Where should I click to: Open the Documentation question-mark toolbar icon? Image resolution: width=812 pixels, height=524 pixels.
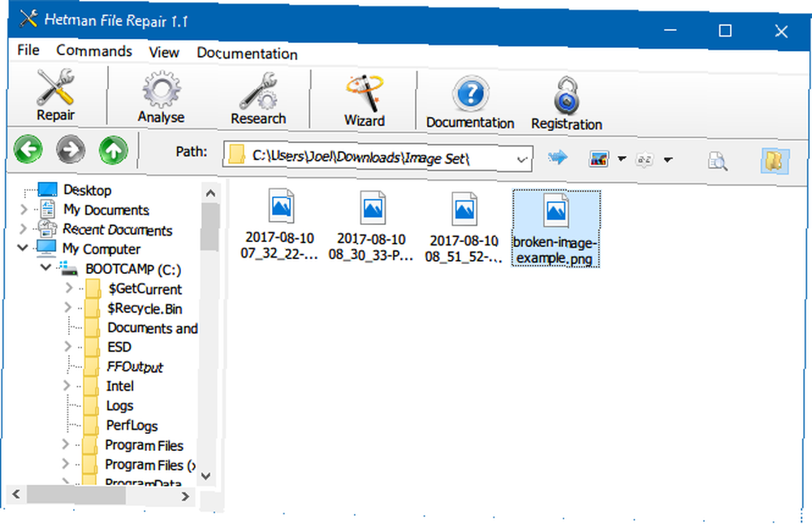(470, 102)
